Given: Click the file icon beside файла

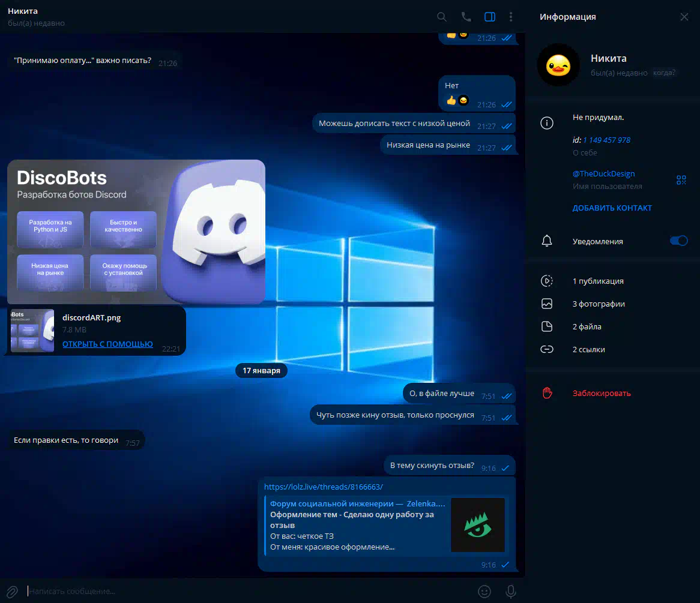Looking at the screenshot, I should click(x=547, y=327).
